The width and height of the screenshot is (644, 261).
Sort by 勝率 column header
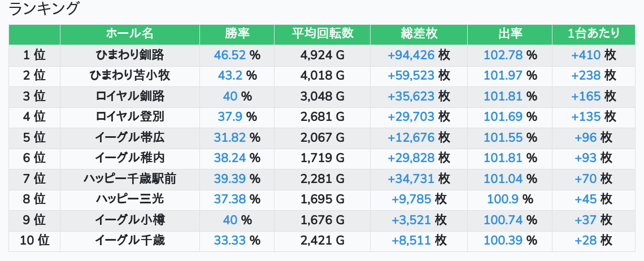(x=237, y=34)
